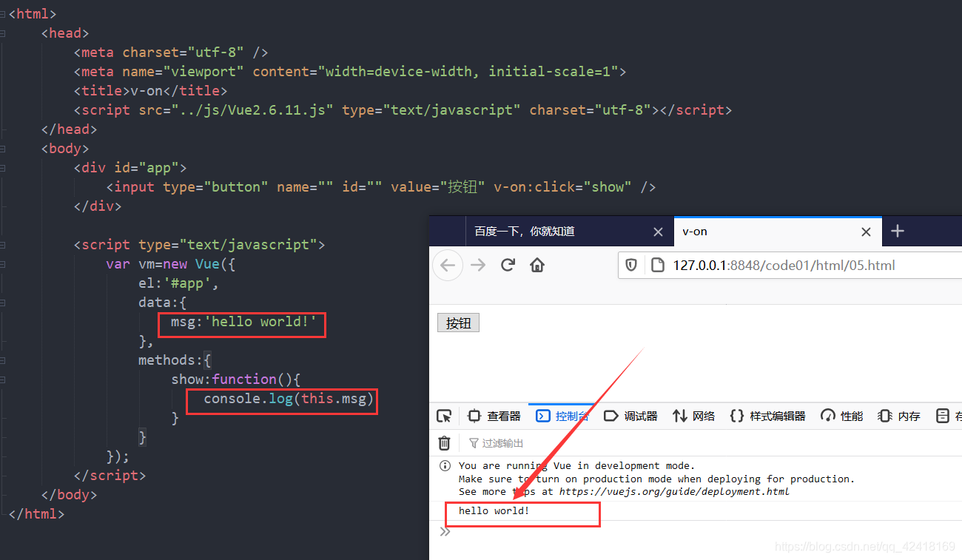Collapse the data:{ fold marker
This screenshot has height=560, width=962.
[4, 303]
